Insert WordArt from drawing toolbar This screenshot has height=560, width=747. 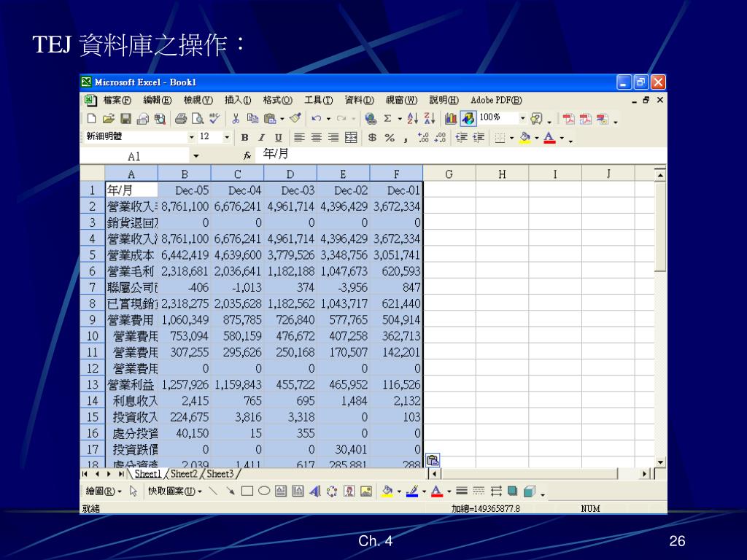click(x=314, y=491)
